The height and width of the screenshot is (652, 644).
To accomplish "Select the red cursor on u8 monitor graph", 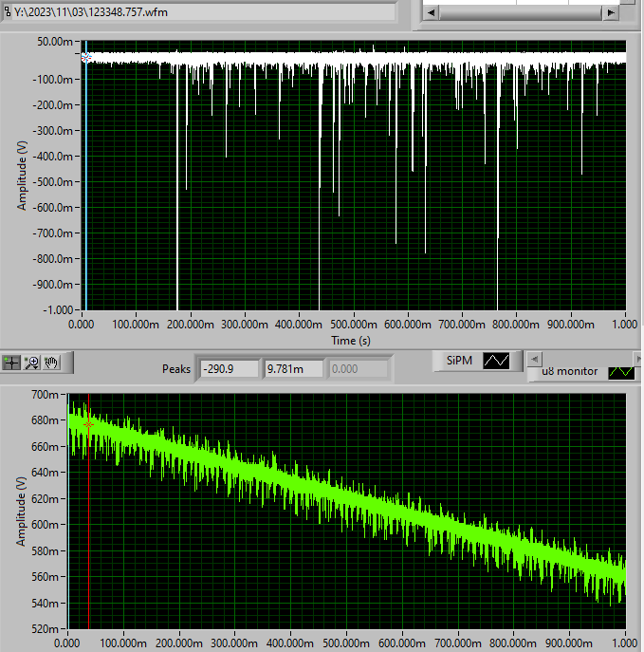I will click(88, 424).
